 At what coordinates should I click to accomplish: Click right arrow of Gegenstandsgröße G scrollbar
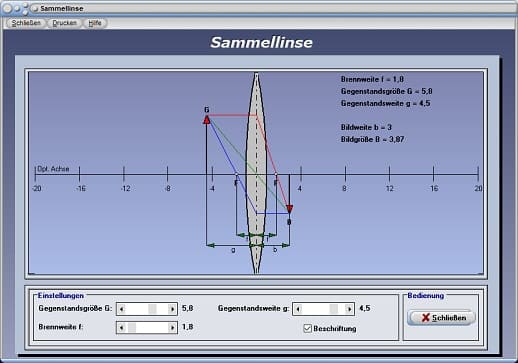click(172, 309)
